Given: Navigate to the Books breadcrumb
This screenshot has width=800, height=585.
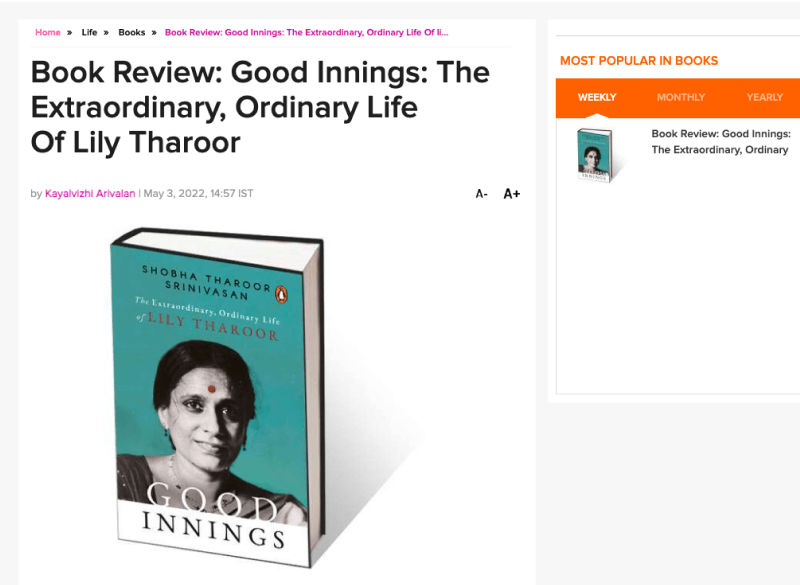Looking at the screenshot, I should [x=132, y=32].
